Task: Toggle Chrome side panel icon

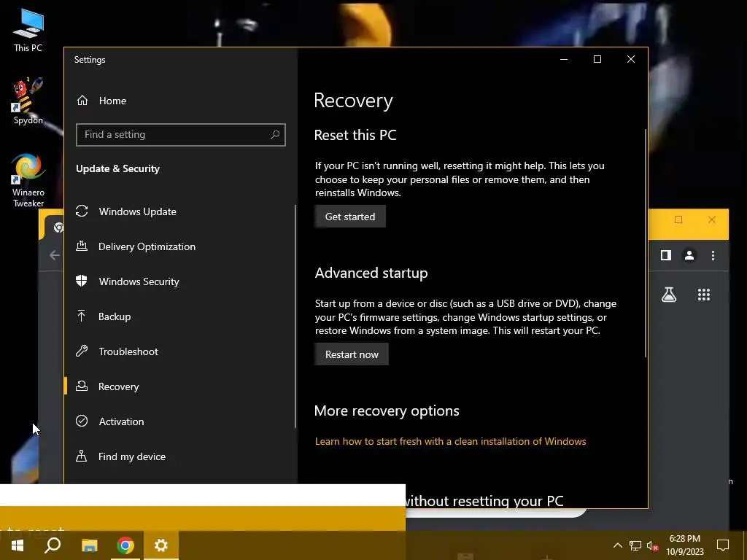Action: point(666,256)
